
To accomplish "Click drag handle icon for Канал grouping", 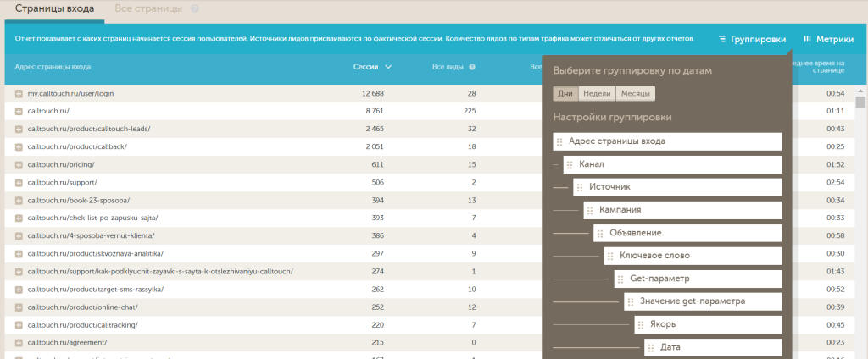I will [x=570, y=164].
